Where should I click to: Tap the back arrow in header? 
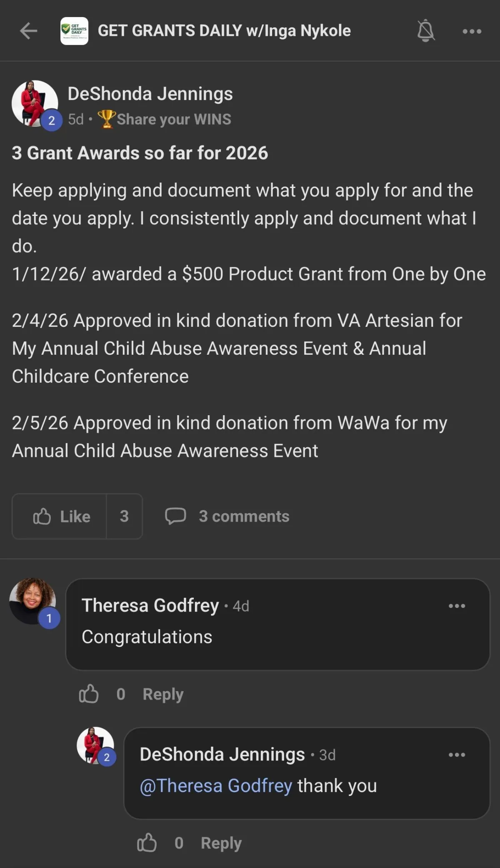coord(28,31)
